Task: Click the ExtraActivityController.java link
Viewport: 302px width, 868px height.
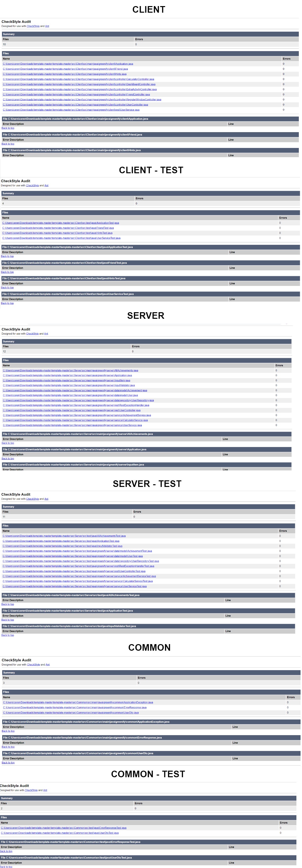Action: click(80, 89)
